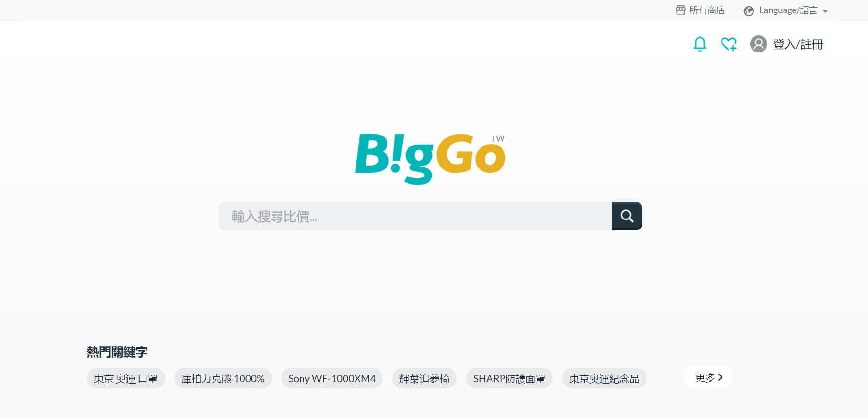
Task: Focus the 輸入搜尋比價 search field
Action: (415, 216)
